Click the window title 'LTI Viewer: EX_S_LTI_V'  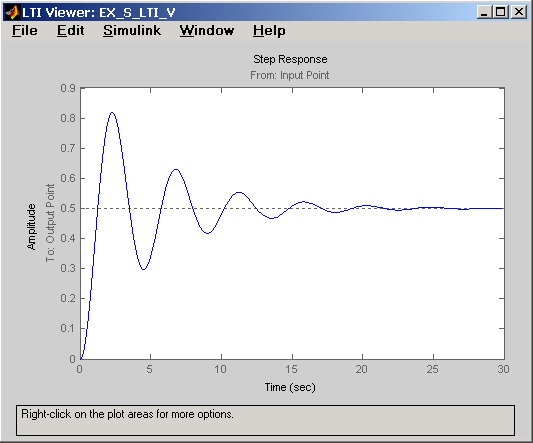tap(99, 13)
